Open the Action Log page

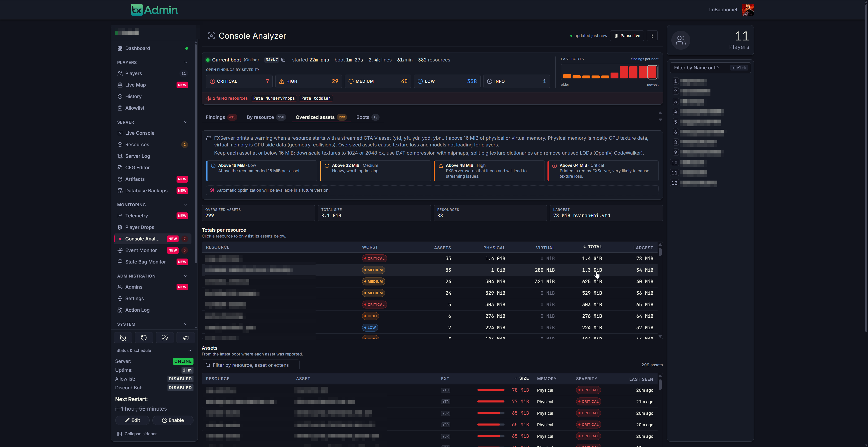[153, 310]
